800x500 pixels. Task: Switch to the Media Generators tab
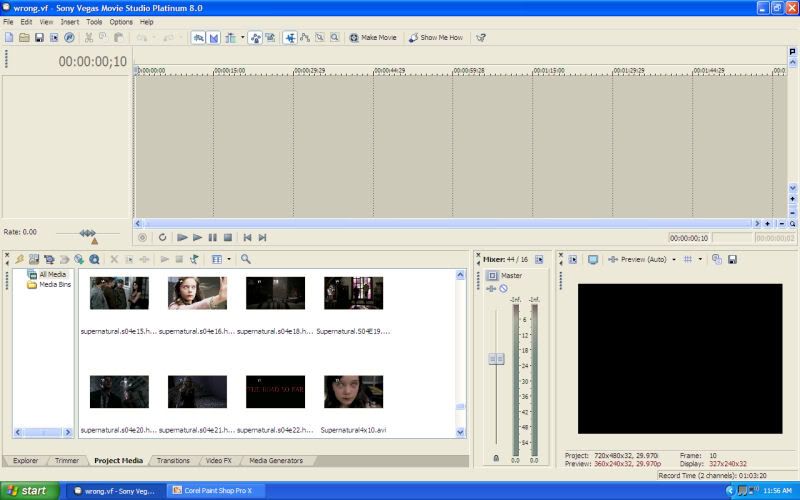[276, 460]
